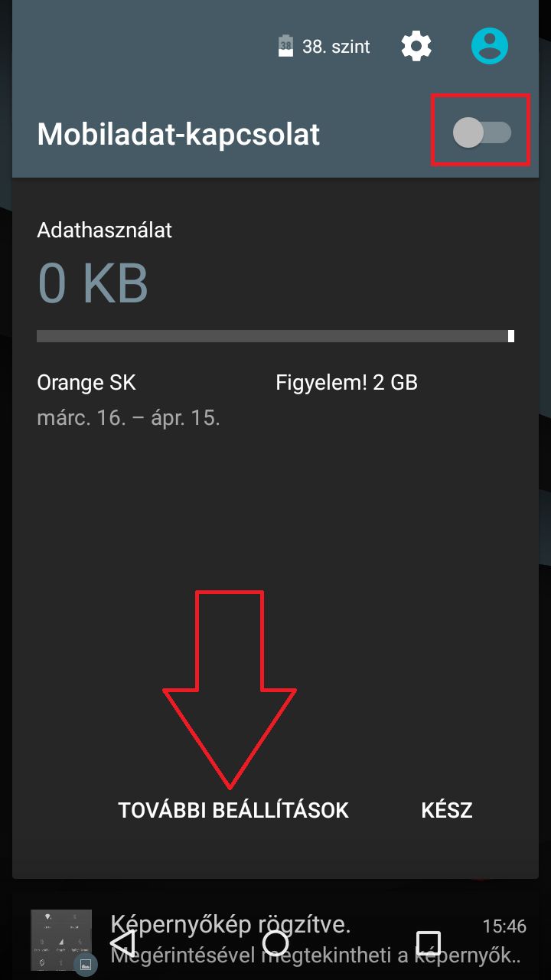Tap the 0 KB usage value
551x980 pixels.
(x=93, y=283)
